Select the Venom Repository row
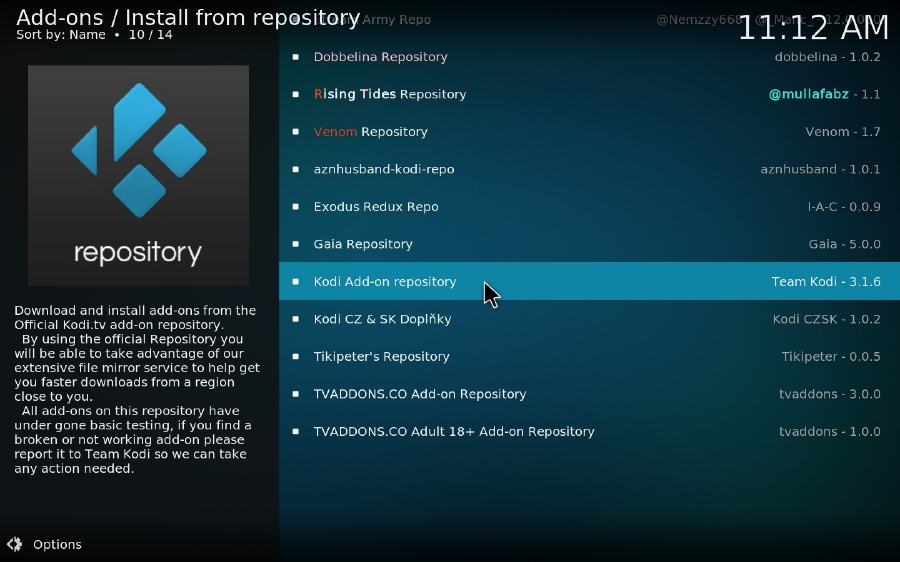Viewport: 900px width, 562px height. (x=589, y=131)
